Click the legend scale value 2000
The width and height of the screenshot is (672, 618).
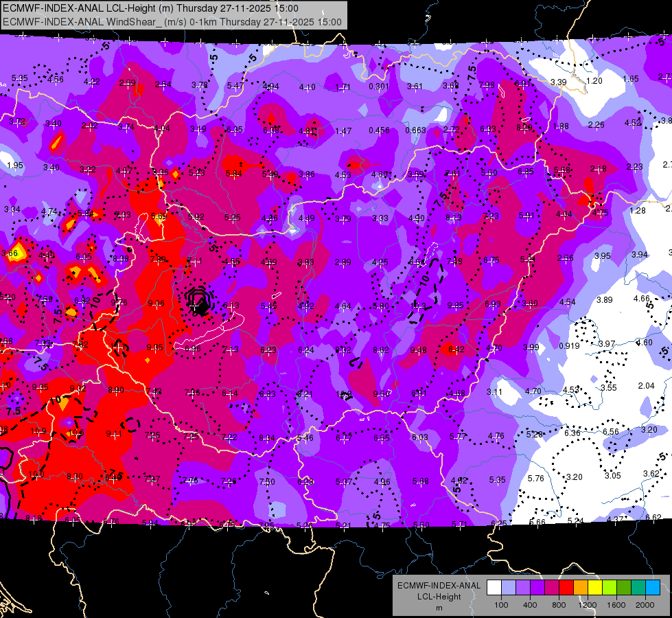point(645,605)
